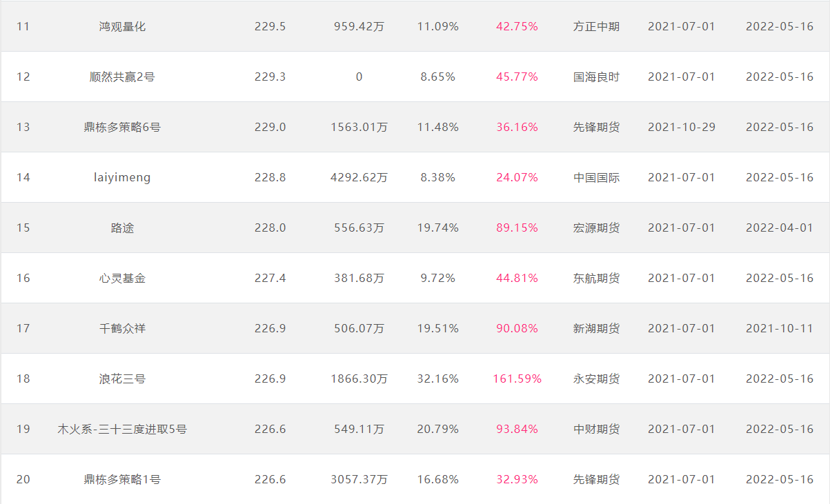Click the 161.59% return value

coord(517,379)
